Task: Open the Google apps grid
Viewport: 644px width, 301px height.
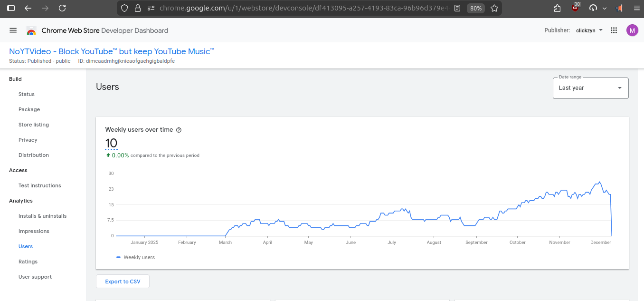Action: [x=614, y=30]
